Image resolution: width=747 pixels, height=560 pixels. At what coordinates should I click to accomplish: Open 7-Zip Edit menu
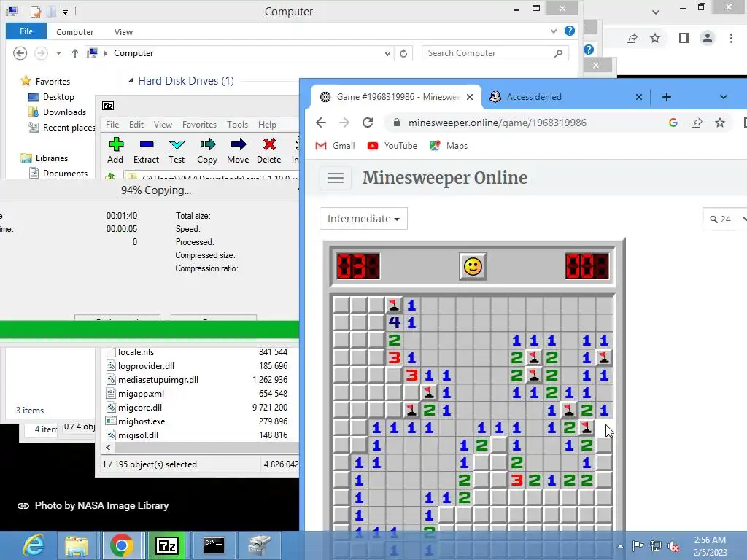tap(136, 124)
